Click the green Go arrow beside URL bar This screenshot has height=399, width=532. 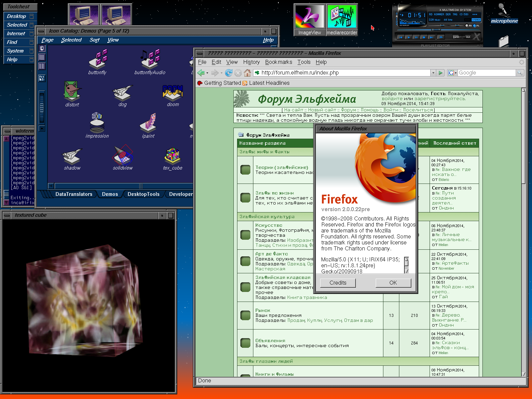pos(441,73)
